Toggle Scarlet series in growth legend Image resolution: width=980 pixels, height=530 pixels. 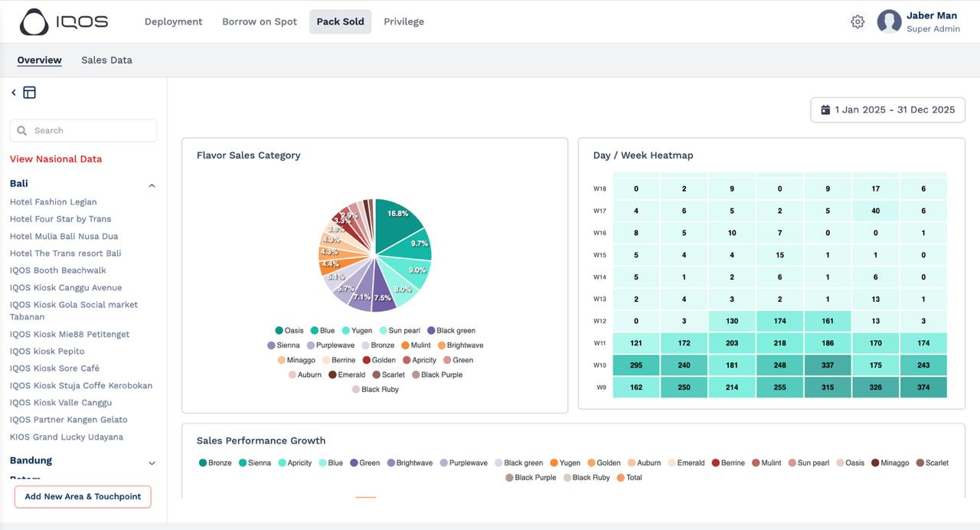pyautogui.click(x=932, y=463)
